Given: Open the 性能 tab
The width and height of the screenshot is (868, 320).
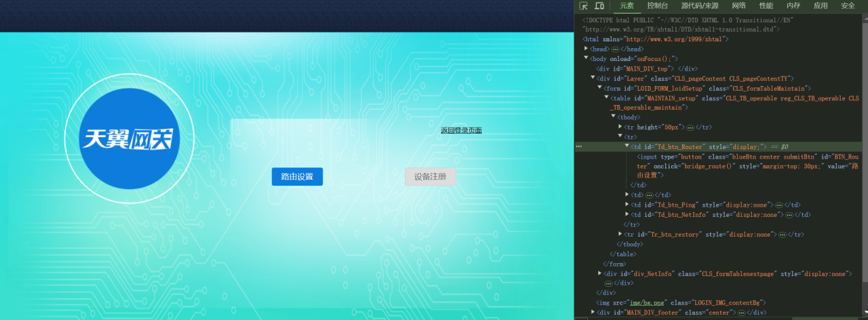Looking at the screenshot, I should [x=766, y=5].
